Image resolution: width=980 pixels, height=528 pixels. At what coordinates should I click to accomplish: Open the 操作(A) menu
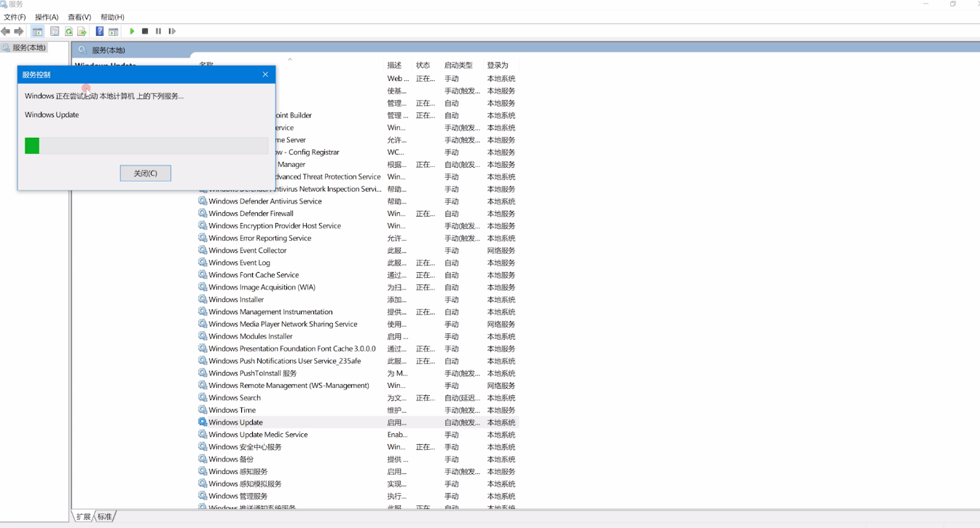47,17
